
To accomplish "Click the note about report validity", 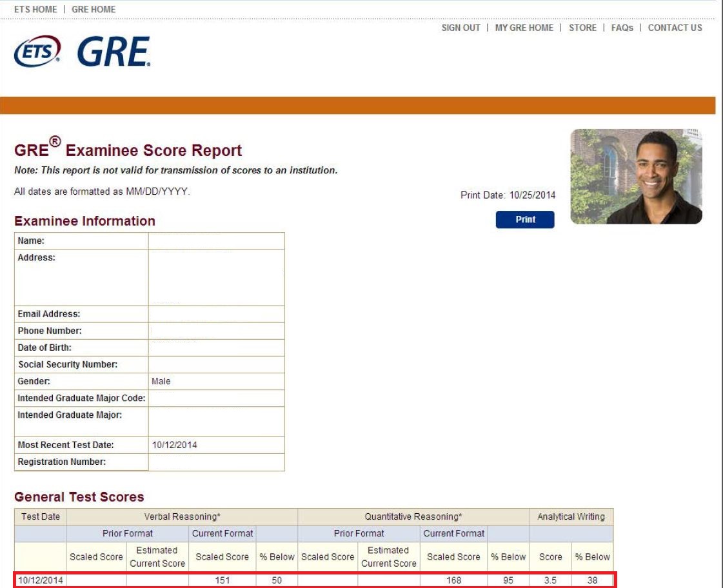I will tap(175, 170).
